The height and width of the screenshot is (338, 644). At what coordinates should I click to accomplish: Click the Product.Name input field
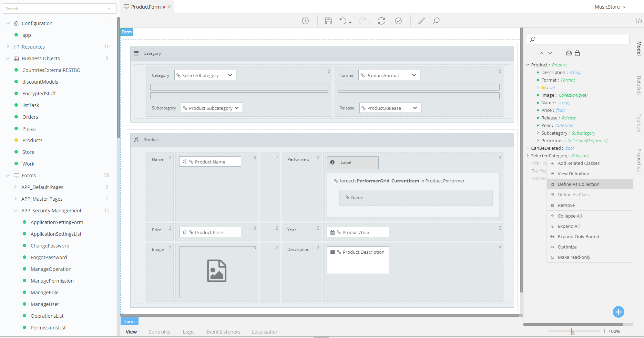pos(210,162)
